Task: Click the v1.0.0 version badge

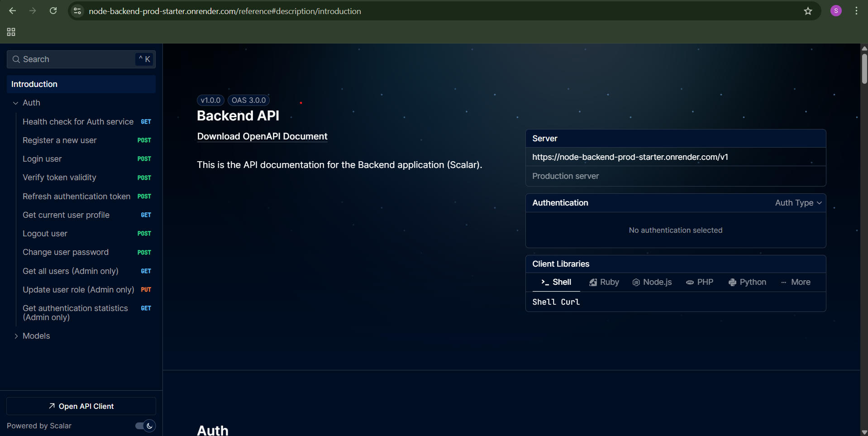Action: click(x=210, y=100)
